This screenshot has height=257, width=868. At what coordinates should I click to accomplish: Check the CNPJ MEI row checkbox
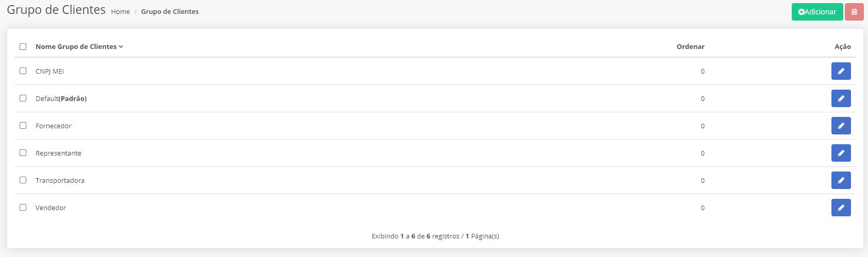tap(23, 71)
